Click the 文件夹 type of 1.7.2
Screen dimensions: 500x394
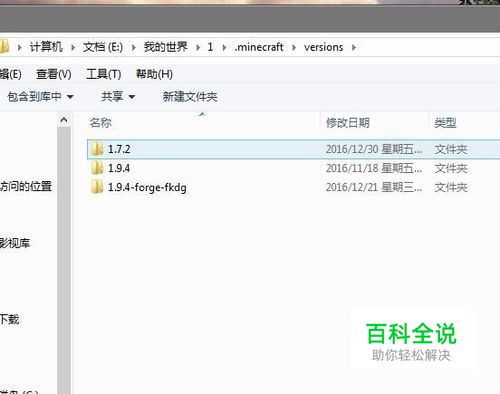[451, 149]
